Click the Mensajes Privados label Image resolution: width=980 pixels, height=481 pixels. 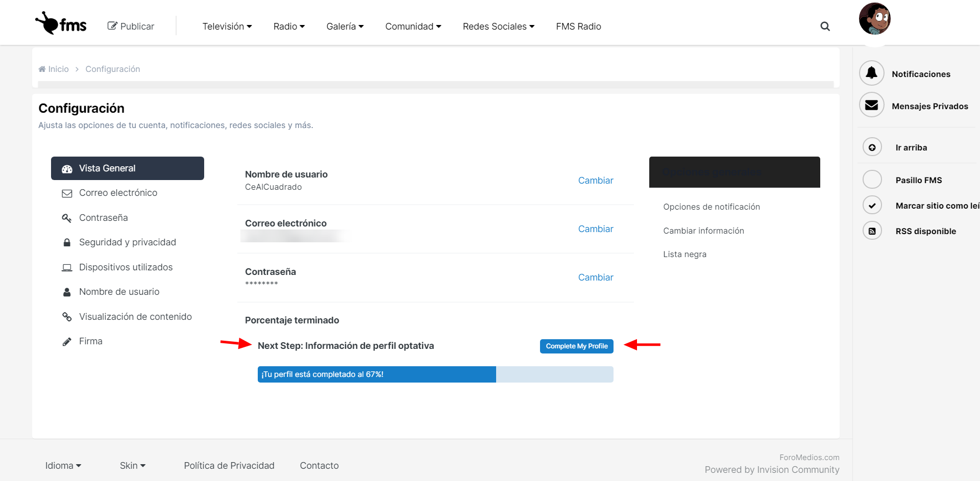[930, 106]
